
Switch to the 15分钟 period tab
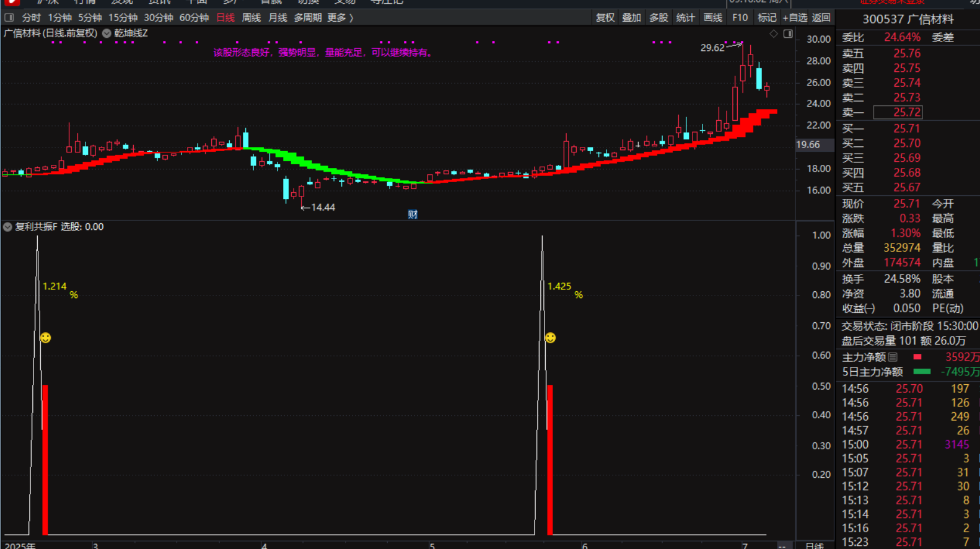pyautogui.click(x=123, y=17)
